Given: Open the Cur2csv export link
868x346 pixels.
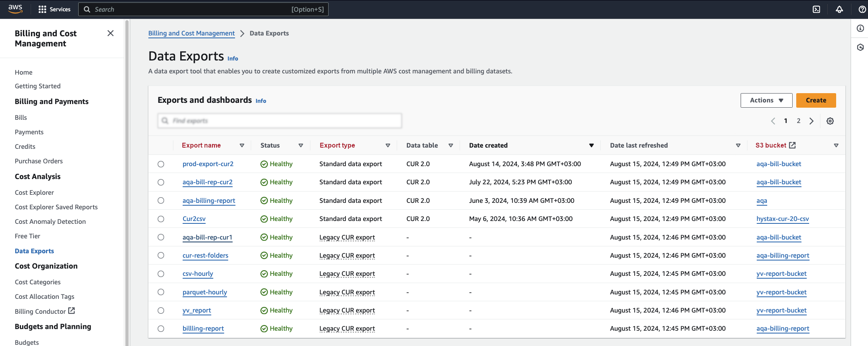Looking at the screenshot, I should [194, 219].
